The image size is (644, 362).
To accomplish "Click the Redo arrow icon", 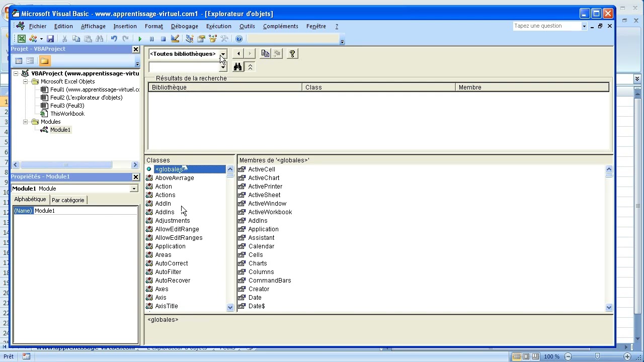I will pos(125,39).
